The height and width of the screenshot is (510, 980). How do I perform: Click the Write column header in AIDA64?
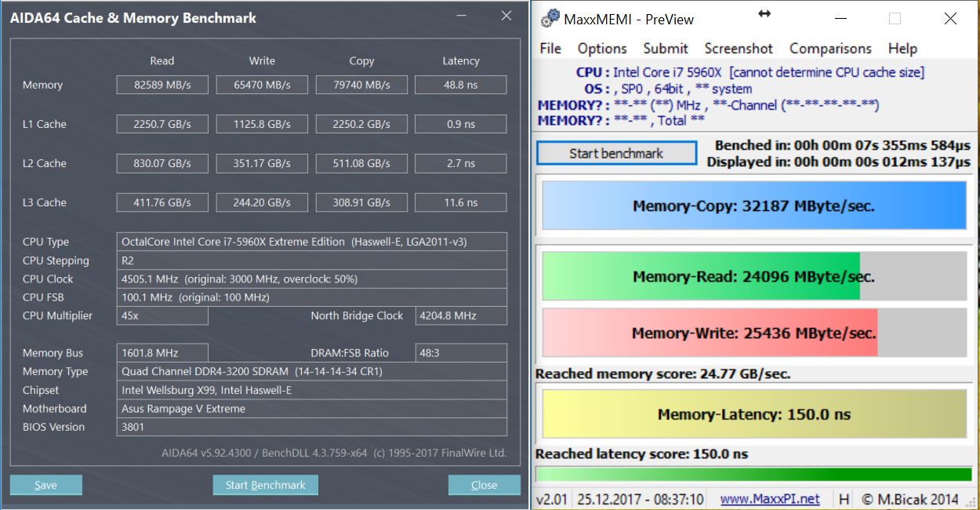coord(262,60)
